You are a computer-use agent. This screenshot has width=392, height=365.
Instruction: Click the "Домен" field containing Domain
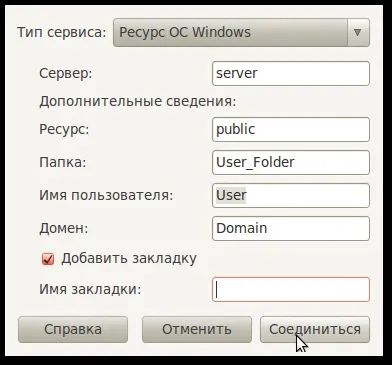(291, 228)
